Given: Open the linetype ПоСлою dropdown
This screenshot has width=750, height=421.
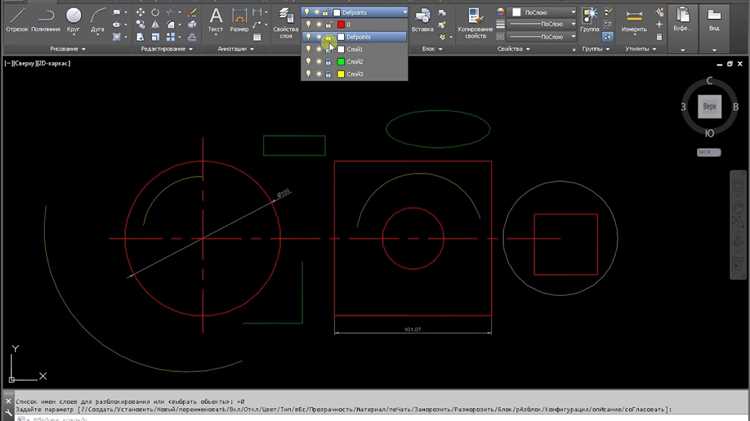Looking at the screenshot, I should click(543, 36).
